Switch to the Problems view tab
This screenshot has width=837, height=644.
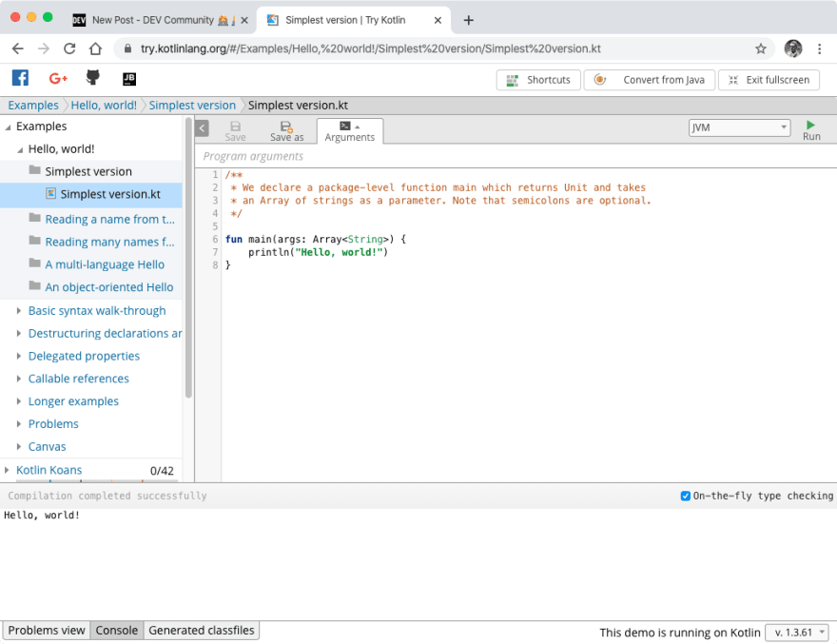point(47,630)
